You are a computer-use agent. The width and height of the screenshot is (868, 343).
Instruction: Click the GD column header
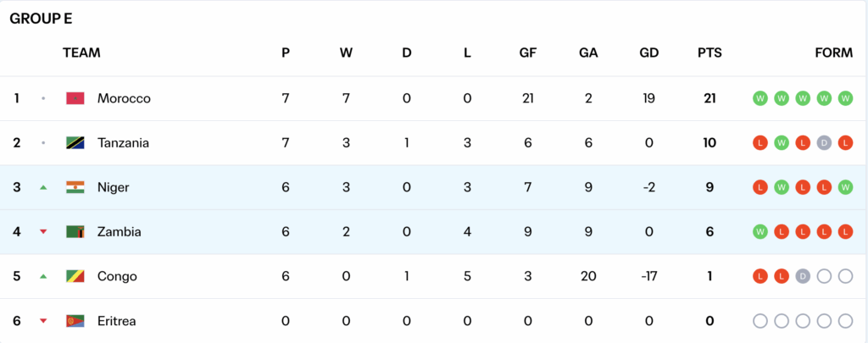point(649,53)
